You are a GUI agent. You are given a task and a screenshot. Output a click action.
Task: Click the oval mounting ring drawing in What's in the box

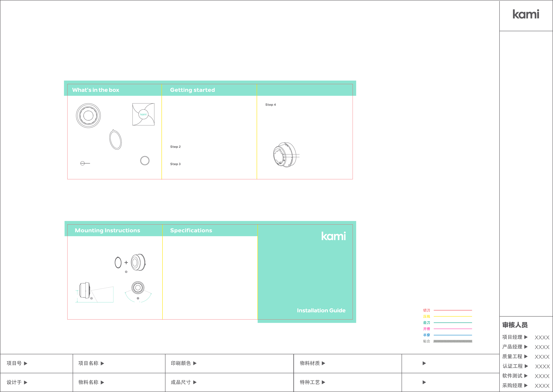tap(115, 139)
